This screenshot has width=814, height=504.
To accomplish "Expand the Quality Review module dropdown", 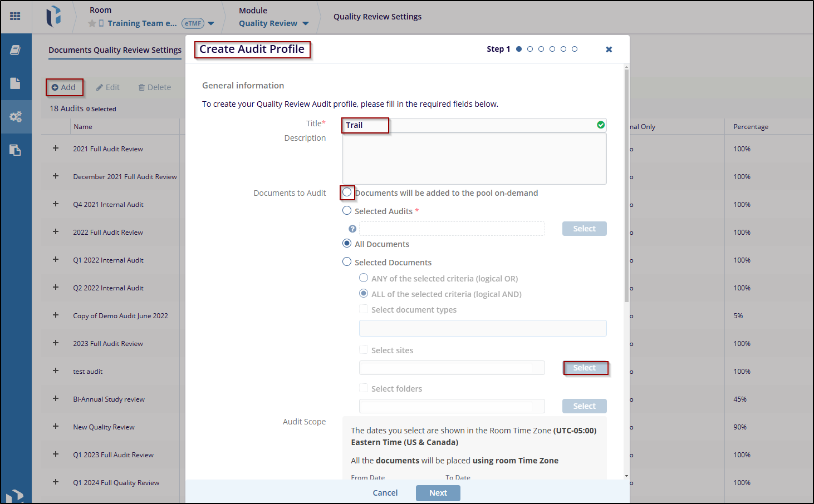I will click(305, 23).
